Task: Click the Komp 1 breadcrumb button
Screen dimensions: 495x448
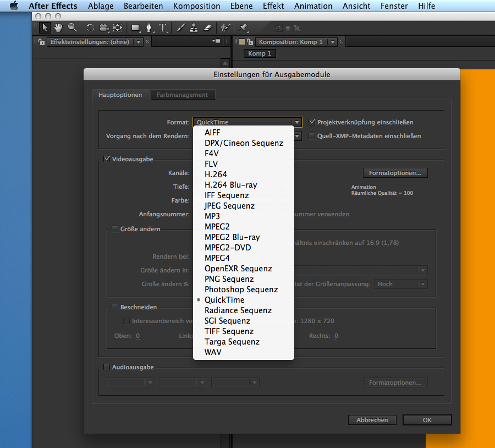Action: click(x=260, y=53)
